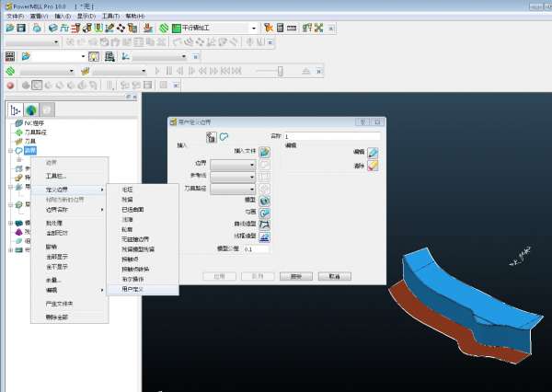
Task: Click the 应用 button in the dialog
Action: tap(220, 276)
